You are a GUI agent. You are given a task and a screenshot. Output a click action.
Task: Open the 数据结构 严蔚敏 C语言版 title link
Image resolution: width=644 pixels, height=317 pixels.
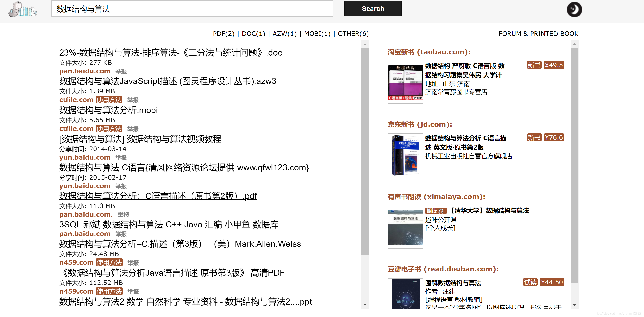click(465, 70)
